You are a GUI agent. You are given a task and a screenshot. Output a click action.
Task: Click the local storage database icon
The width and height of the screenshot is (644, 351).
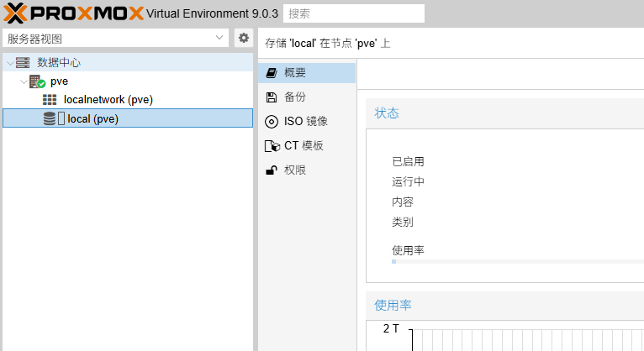pos(50,118)
